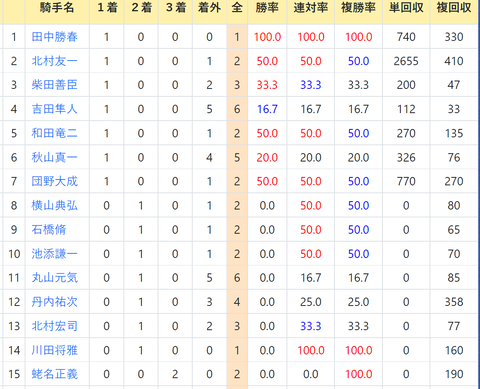Open jockey link 吉田隼人

pos(55,109)
